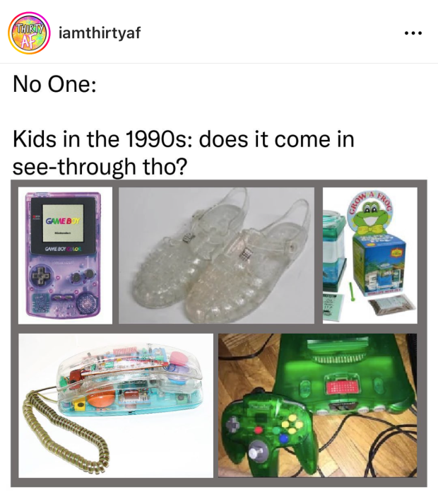The height and width of the screenshot is (504, 438).
Task: Click the sandal buckle on right shoe
Action: point(246,254)
